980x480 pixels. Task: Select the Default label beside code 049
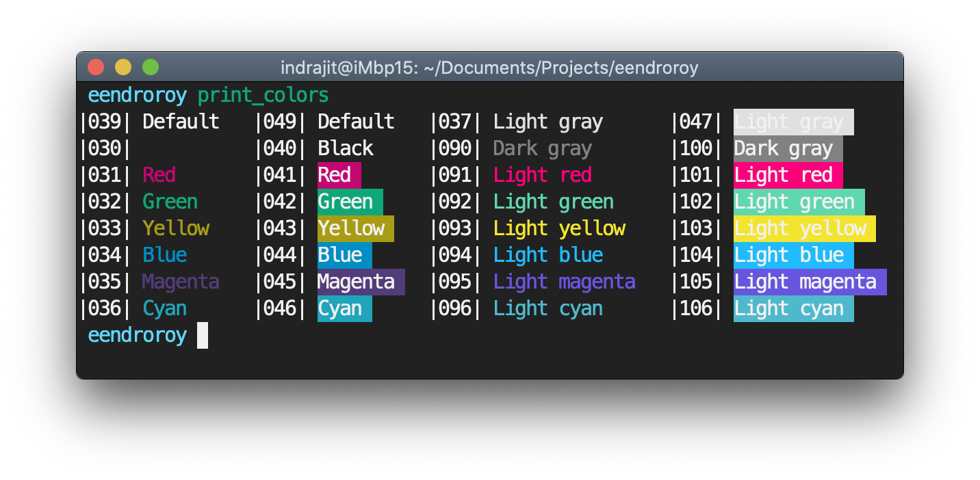356,122
